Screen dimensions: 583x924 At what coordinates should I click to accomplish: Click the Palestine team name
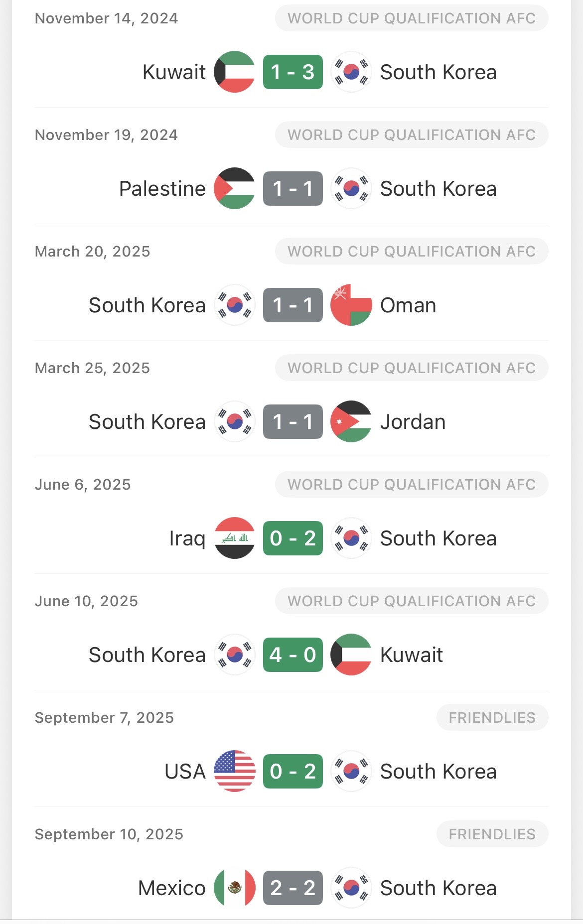pos(162,189)
